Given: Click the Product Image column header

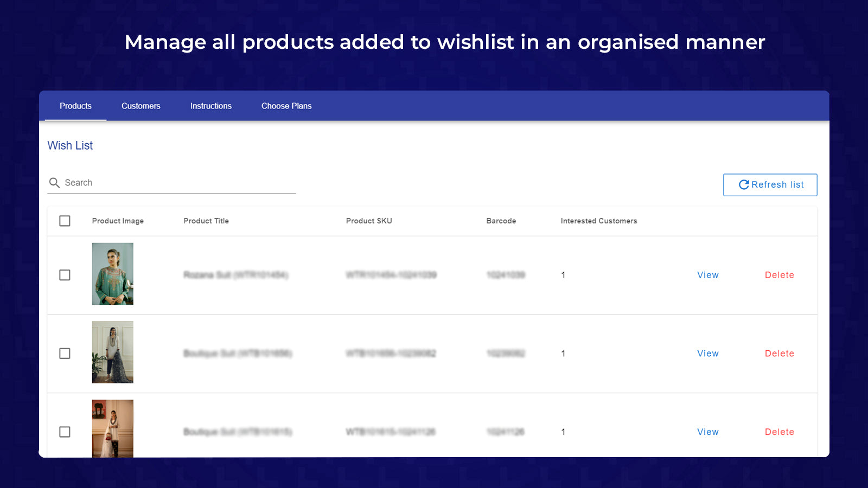Looking at the screenshot, I should click(118, 221).
